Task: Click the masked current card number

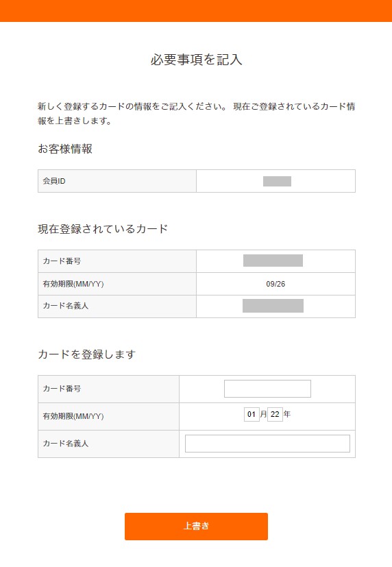Action: (273, 261)
